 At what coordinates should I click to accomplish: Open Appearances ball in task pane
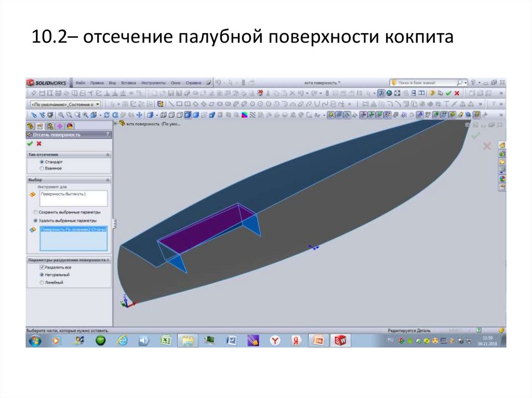click(x=502, y=179)
